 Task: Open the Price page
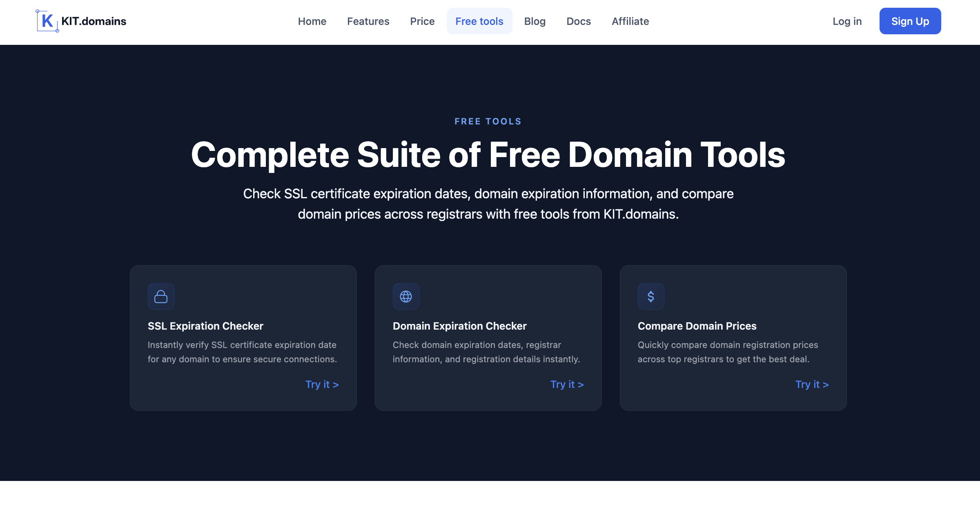click(422, 21)
